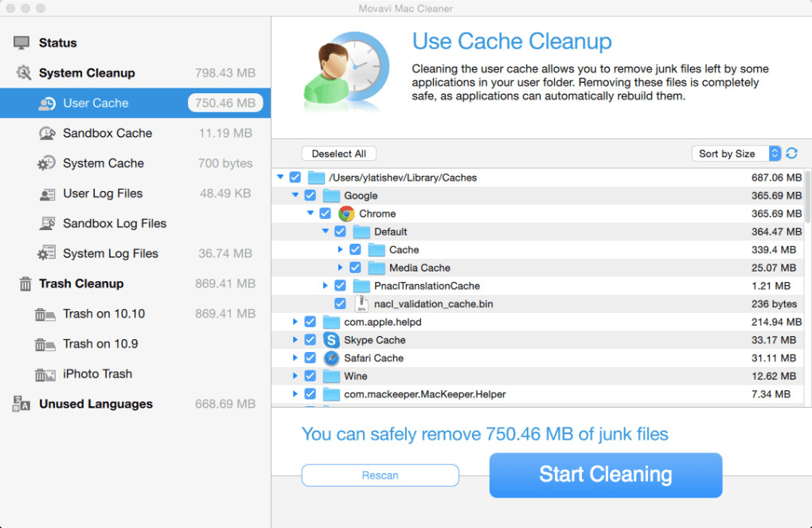Click the Chrome icon in file tree
This screenshot has height=528, width=812.
point(346,213)
